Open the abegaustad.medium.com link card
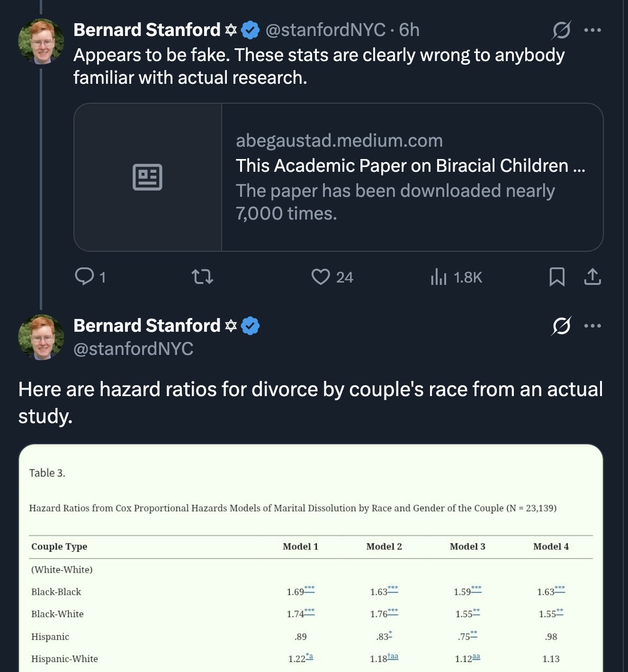628x672 pixels. pyautogui.click(x=410, y=177)
